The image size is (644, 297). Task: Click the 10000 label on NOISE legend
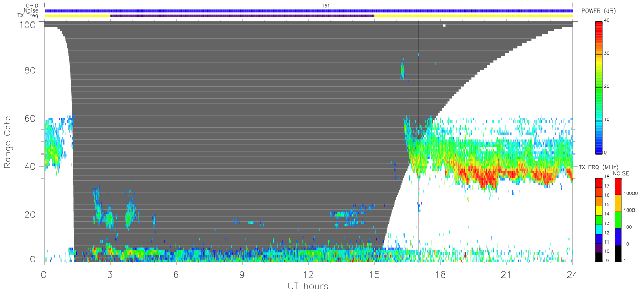pyautogui.click(x=631, y=193)
